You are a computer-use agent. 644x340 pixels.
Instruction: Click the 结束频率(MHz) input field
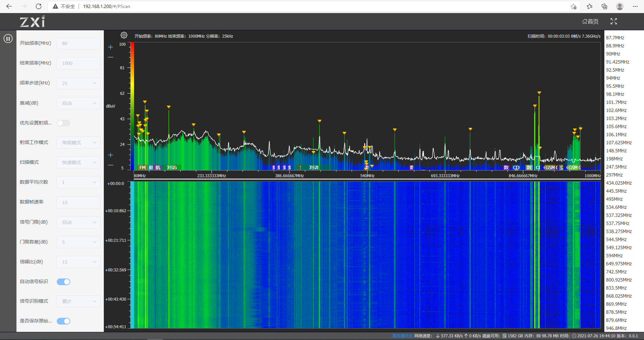[x=79, y=63]
